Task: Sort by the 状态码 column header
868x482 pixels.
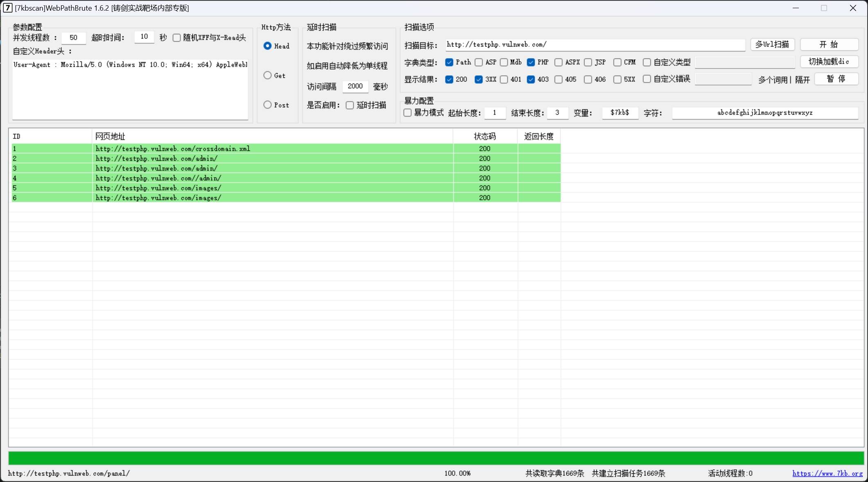Action: pyautogui.click(x=485, y=136)
